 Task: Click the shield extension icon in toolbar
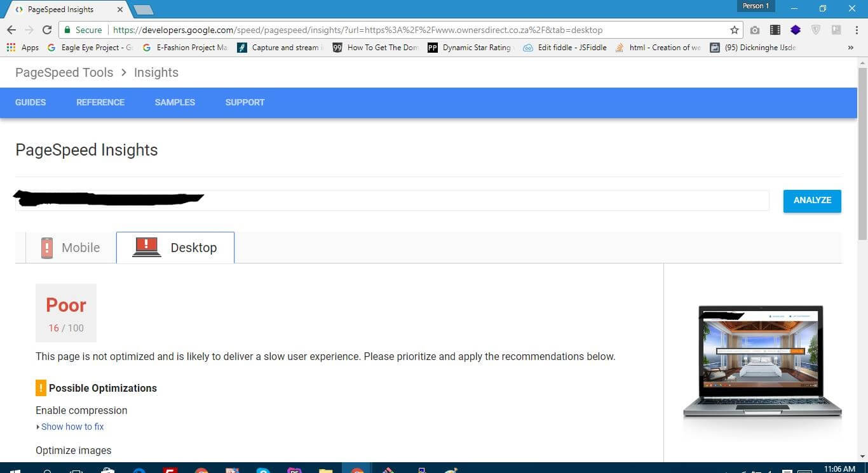coord(816,30)
